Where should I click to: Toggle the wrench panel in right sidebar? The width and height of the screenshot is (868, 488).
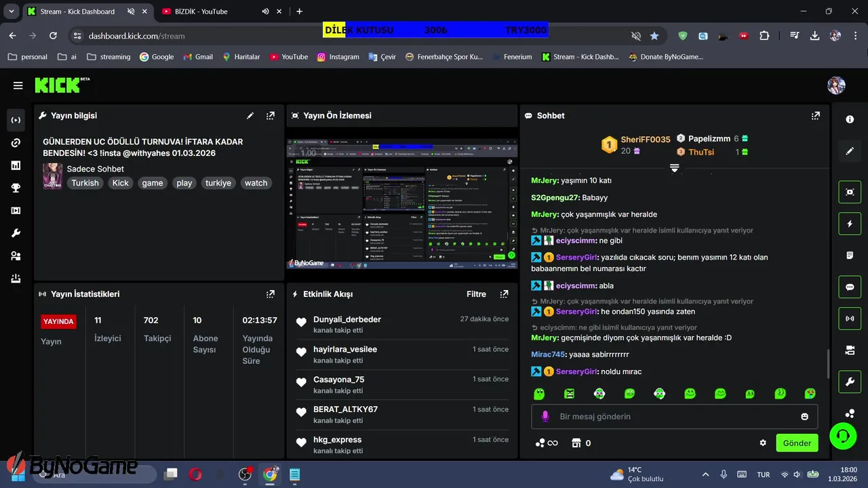850,382
